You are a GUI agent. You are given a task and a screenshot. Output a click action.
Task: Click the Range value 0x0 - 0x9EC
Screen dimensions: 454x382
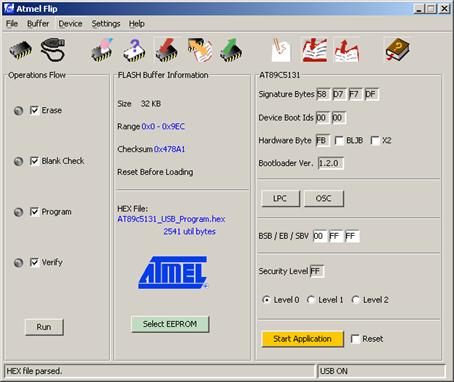pyautogui.click(x=163, y=126)
